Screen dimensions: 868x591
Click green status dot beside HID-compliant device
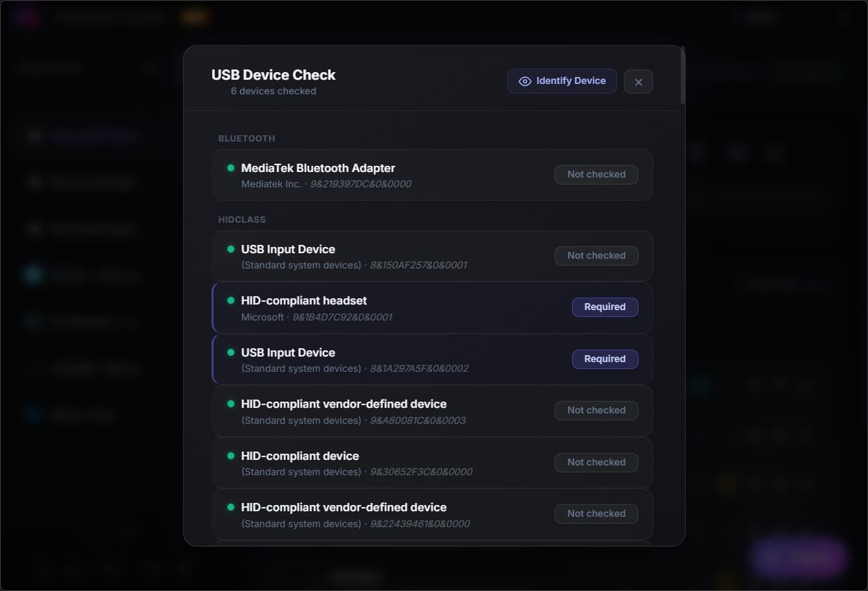(231, 456)
